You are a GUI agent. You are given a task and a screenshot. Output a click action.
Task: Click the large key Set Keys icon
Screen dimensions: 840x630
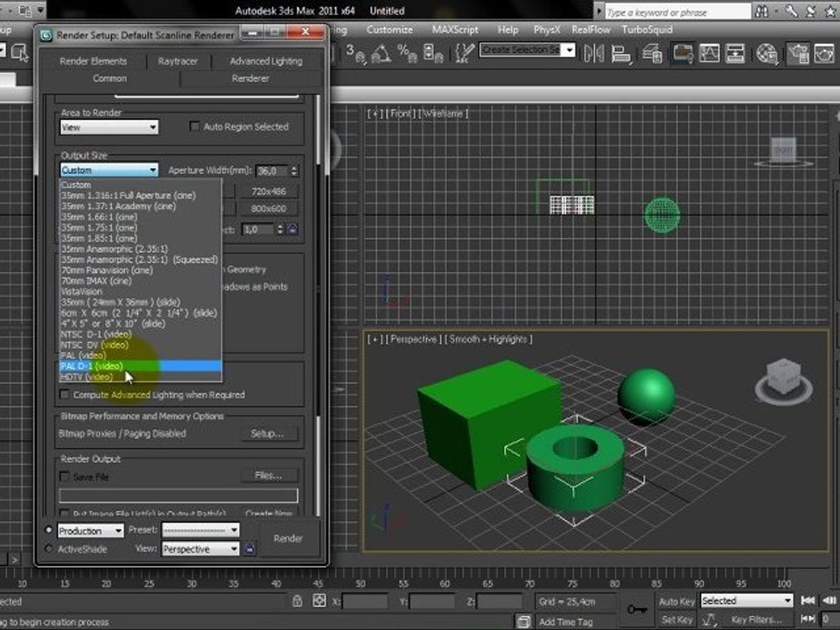point(637,610)
